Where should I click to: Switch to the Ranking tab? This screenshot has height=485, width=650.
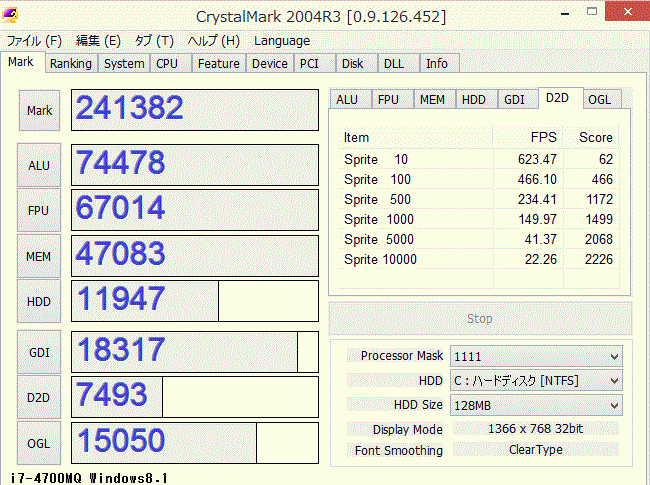(x=71, y=63)
